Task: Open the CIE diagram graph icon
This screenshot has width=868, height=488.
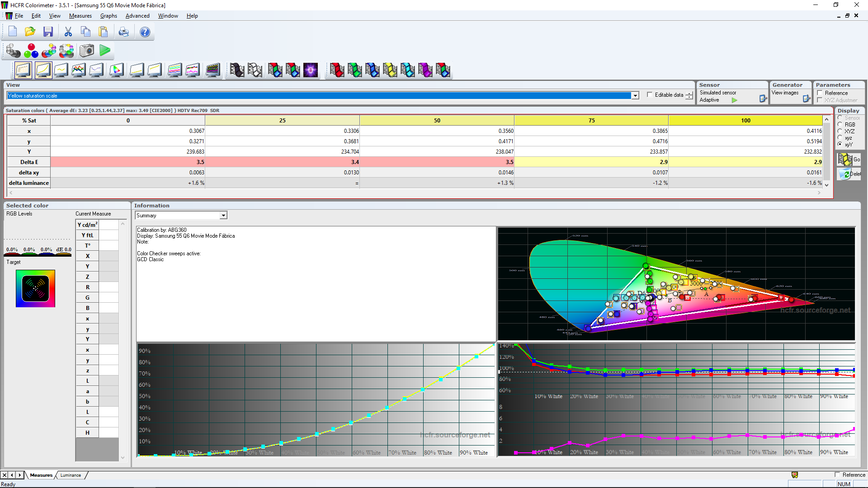Action: 116,70
